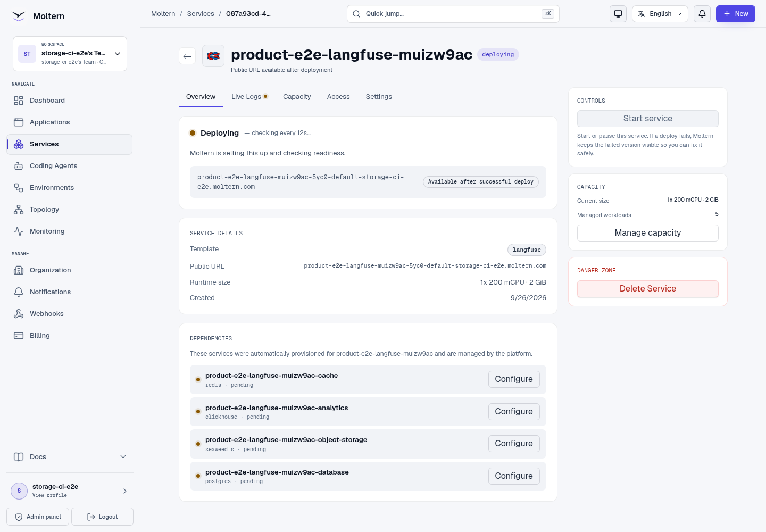Click the Services breadcrumb link
The width and height of the screenshot is (766, 532).
coord(201,14)
